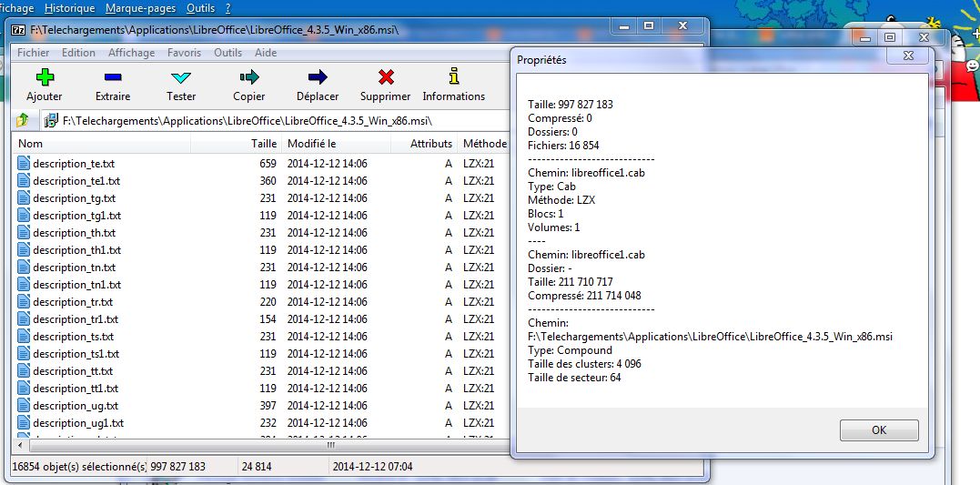Open the Informations yellow icon
980x485 pixels.
453,78
